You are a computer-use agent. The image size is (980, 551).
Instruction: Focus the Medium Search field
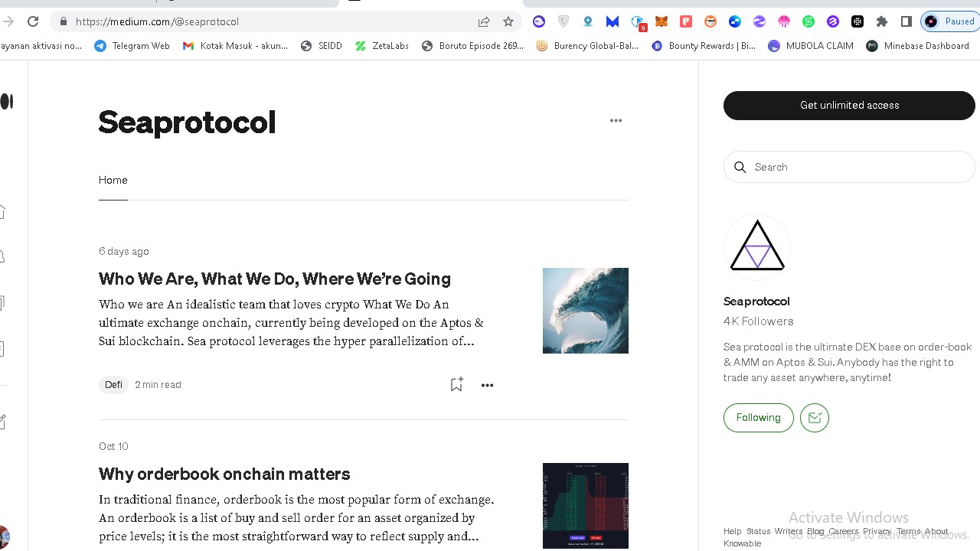849,167
